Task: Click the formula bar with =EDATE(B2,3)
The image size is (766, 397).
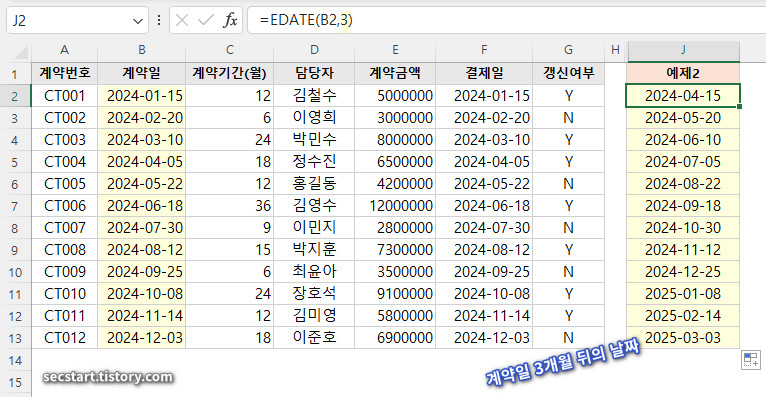Action: click(x=507, y=20)
